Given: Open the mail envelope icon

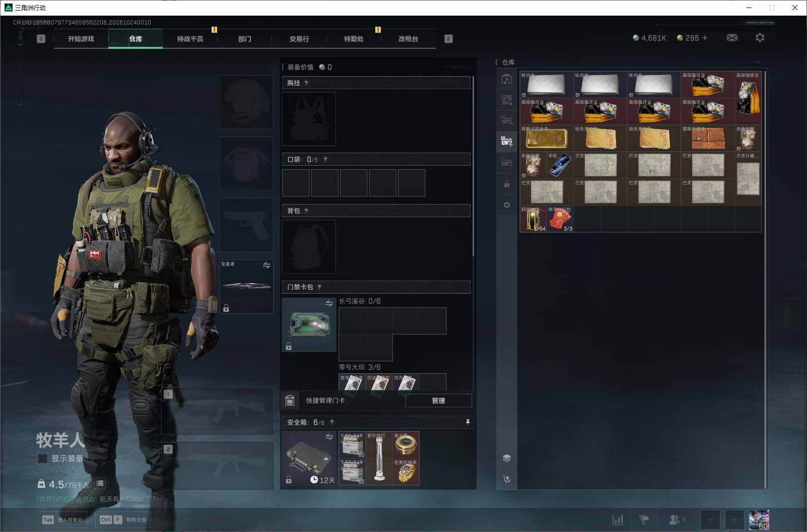Looking at the screenshot, I should 732,38.
